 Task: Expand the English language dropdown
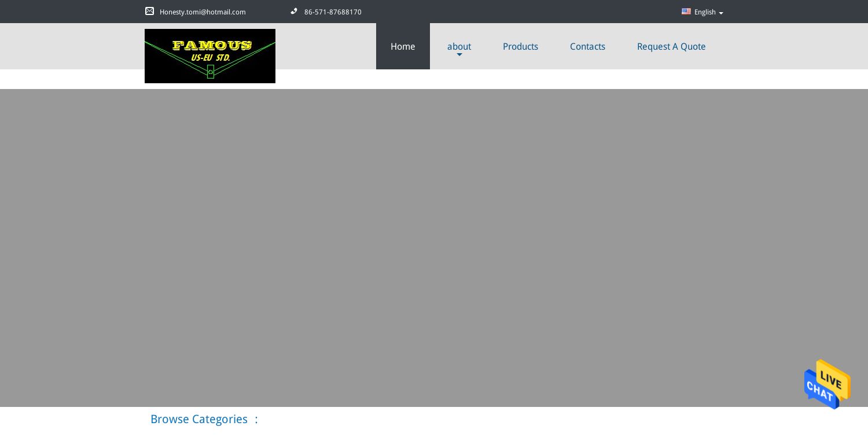[721, 13]
